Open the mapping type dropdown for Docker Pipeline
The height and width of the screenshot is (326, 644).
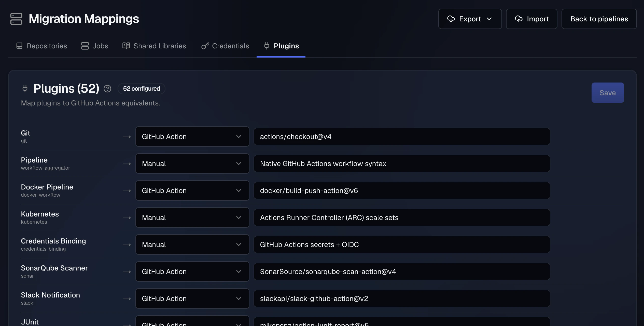tap(192, 191)
